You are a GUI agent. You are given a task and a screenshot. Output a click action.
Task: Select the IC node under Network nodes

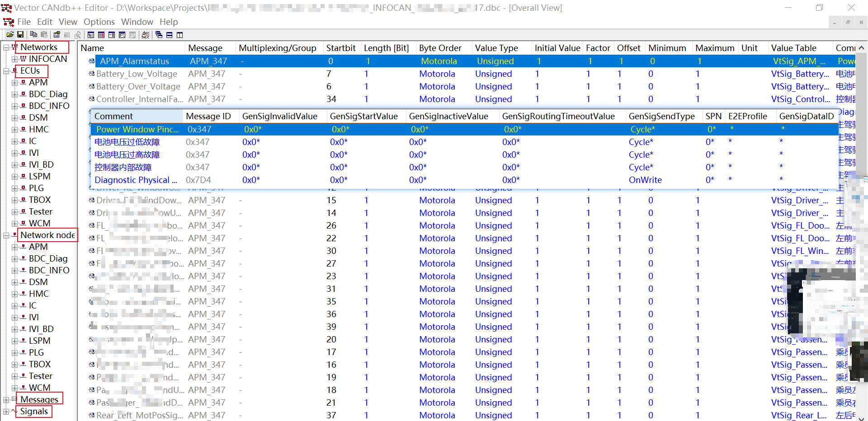click(33, 306)
